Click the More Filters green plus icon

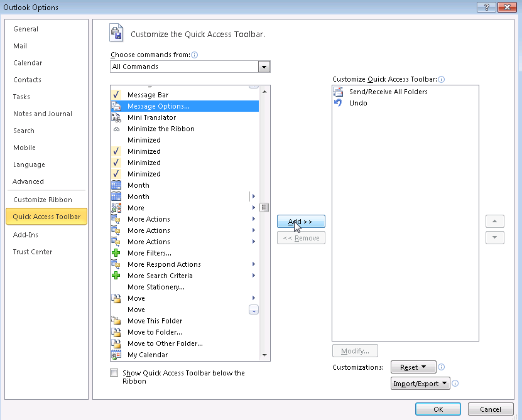click(x=116, y=253)
